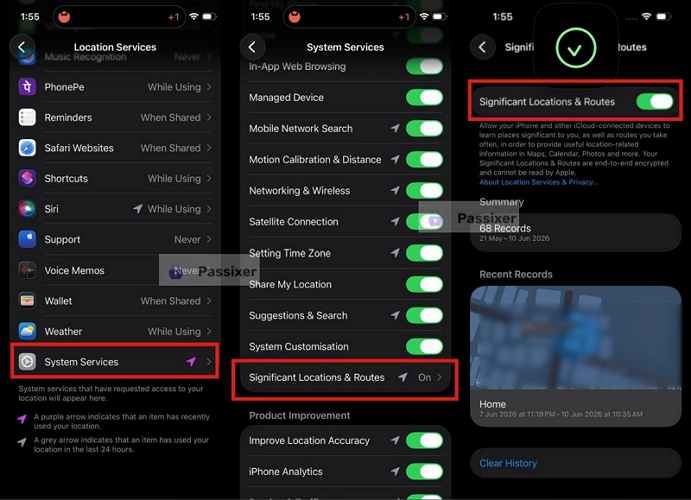Open Weather While Using chevron
The image size is (691, 500).
(209, 331)
